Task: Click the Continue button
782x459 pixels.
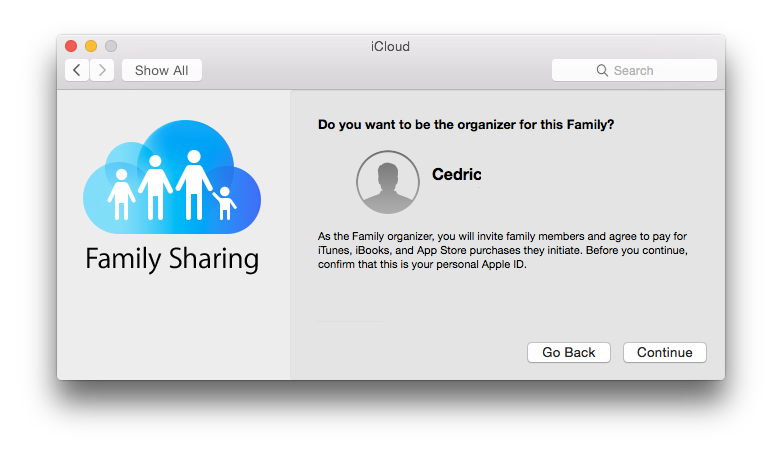Action: [664, 352]
